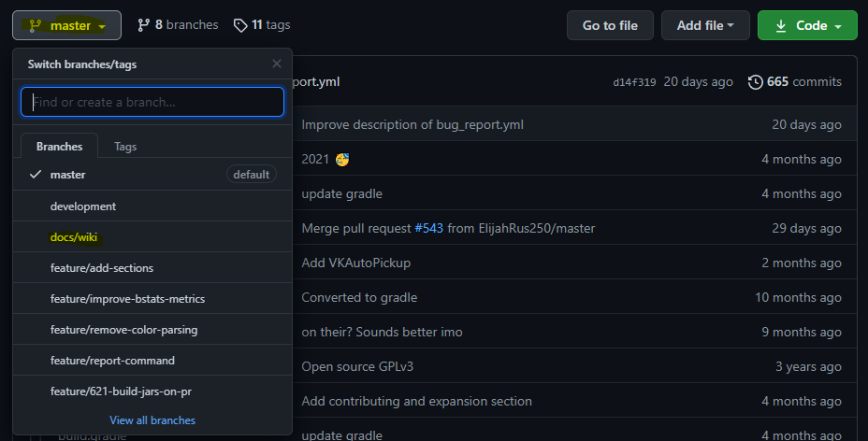Switch to the docs/wiki branch

coord(152,237)
